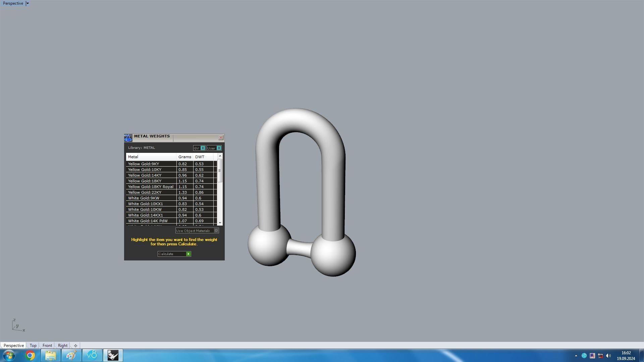Click the Metal Weights scale icon in title bar

pyautogui.click(x=128, y=138)
